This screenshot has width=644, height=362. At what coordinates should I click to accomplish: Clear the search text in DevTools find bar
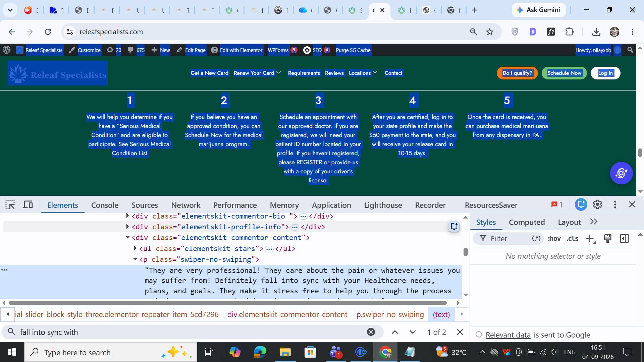click(x=371, y=332)
